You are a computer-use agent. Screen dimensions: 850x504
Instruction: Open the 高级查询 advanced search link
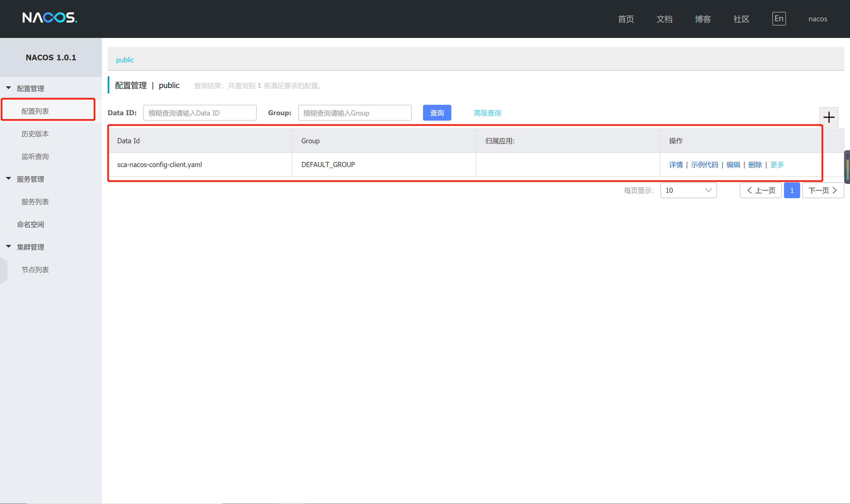coord(487,113)
